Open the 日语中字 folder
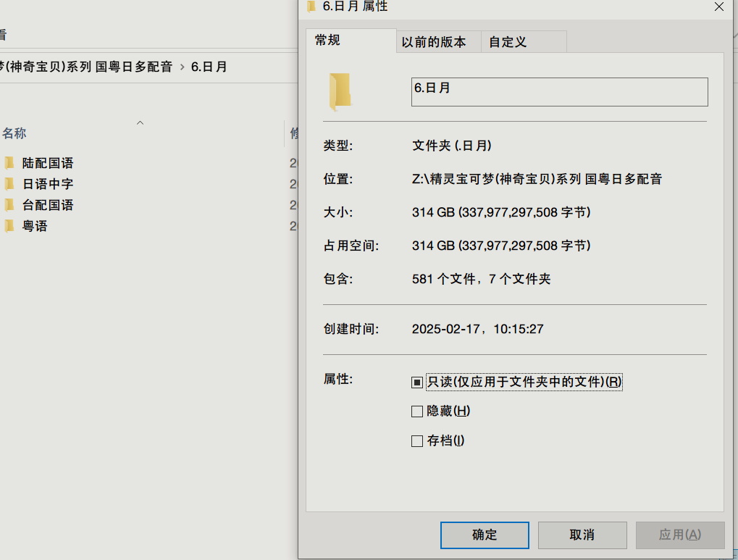 point(46,183)
